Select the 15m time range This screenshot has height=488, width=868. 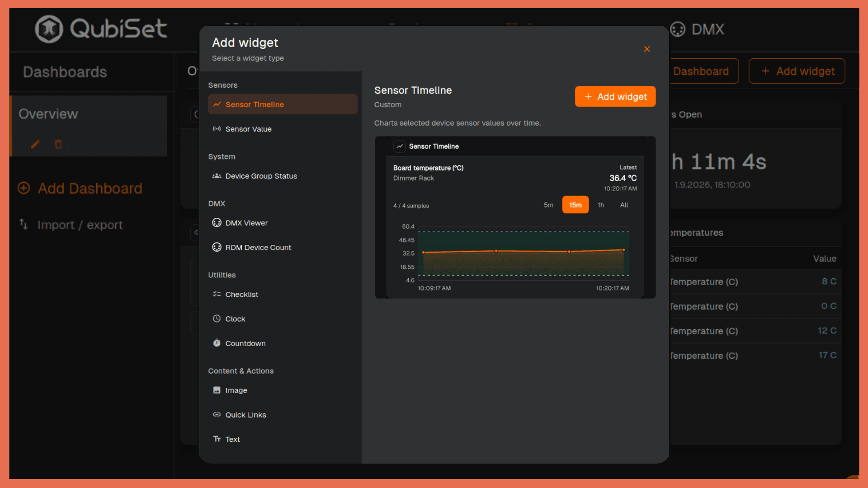[x=576, y=205]
